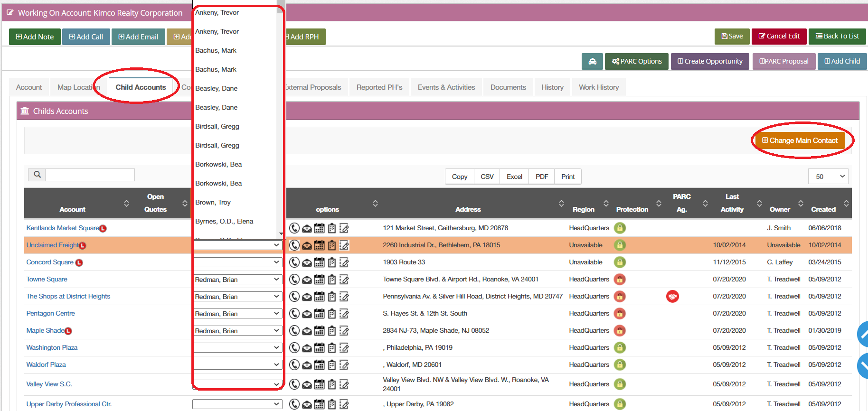The width and height of the screenshot is (868, 411).
Task: Click the edit icon in Upper Darby row
Action: click(x=344, y=404)
